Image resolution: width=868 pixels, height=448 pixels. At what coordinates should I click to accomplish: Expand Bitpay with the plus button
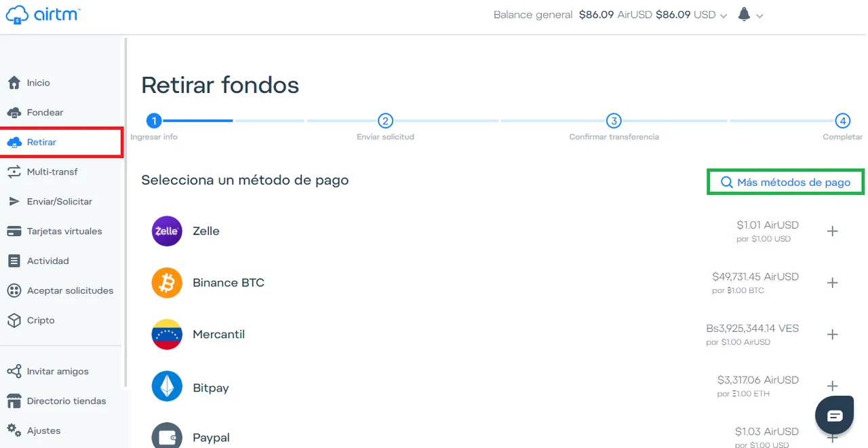coord(833,386)
